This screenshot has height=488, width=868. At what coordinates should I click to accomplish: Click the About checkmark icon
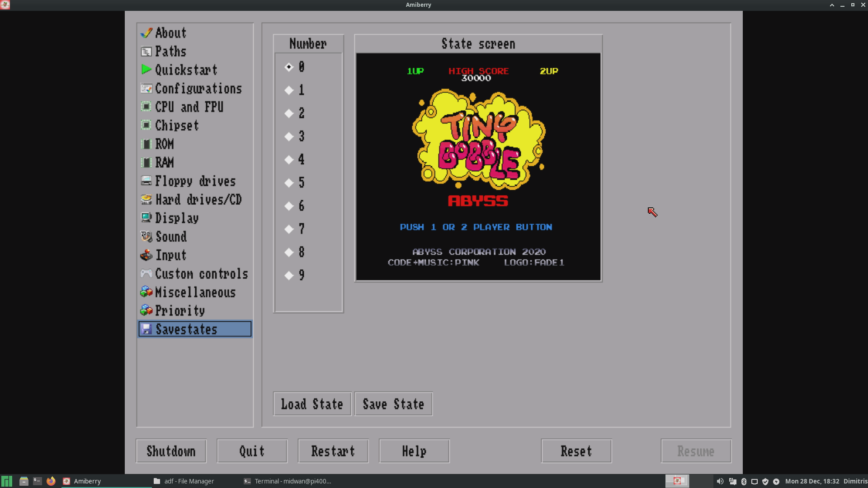[146, 32]
